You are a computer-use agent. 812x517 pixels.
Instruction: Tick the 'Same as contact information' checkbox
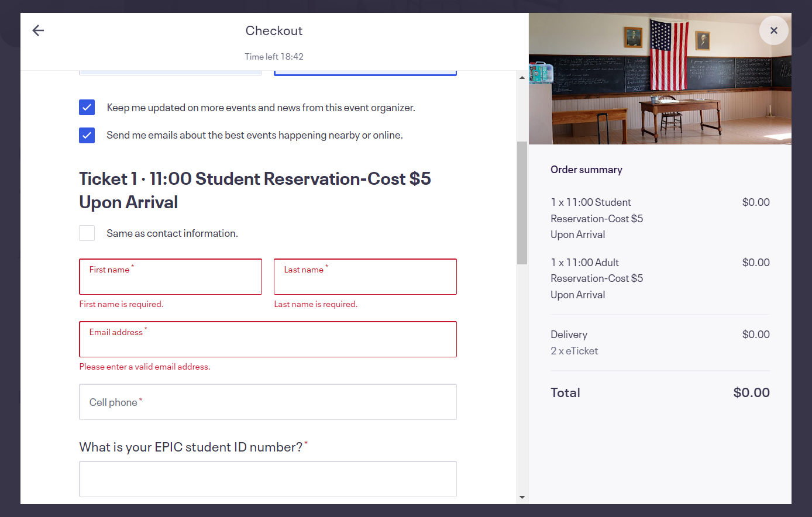click(x=87, y=233)
